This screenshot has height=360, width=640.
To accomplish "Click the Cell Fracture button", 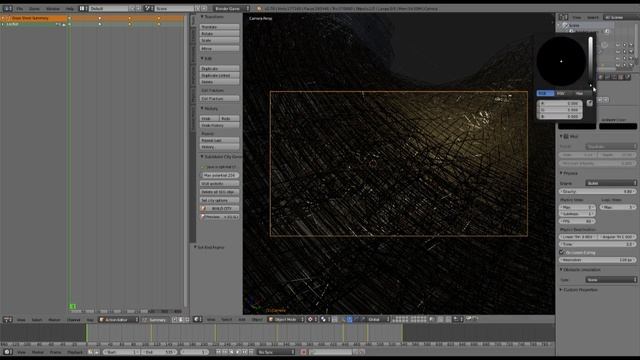I will click(220, 98).
